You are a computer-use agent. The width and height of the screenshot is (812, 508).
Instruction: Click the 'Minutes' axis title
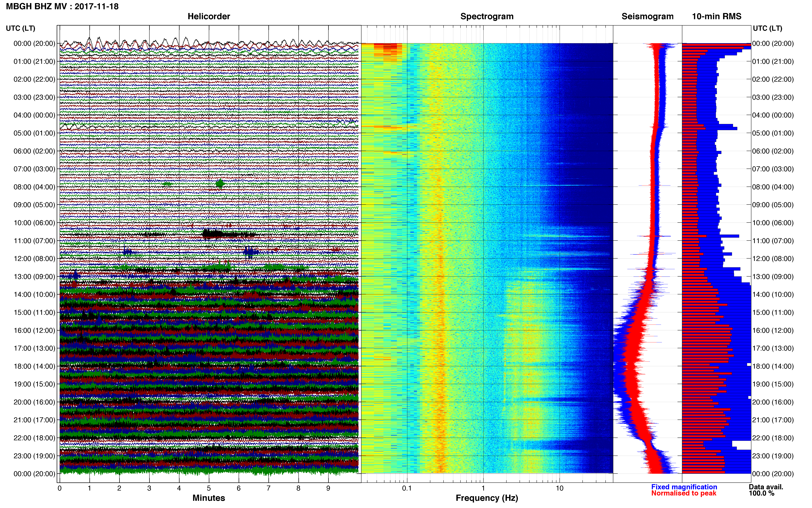tap(209, 498)
